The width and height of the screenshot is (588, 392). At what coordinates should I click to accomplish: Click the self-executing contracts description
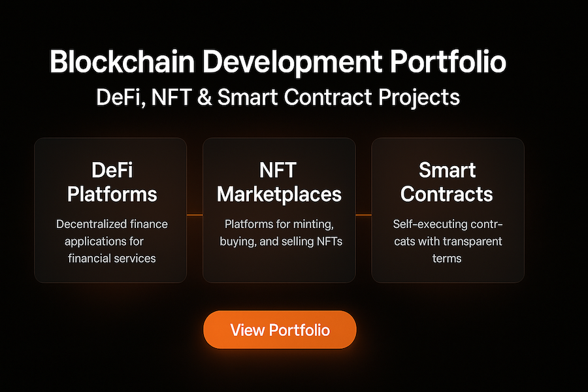point(447,241)
